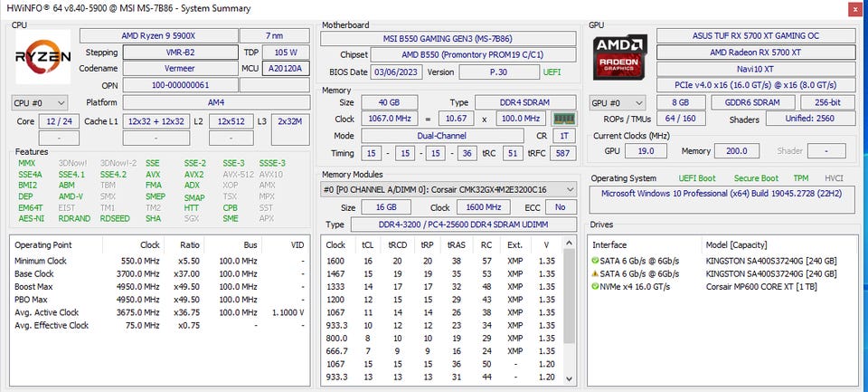The width and height of the screenshot is (868, 392).
Task: Click the AMD Ryzen 9 5900X name field
Action: [159, 36]
